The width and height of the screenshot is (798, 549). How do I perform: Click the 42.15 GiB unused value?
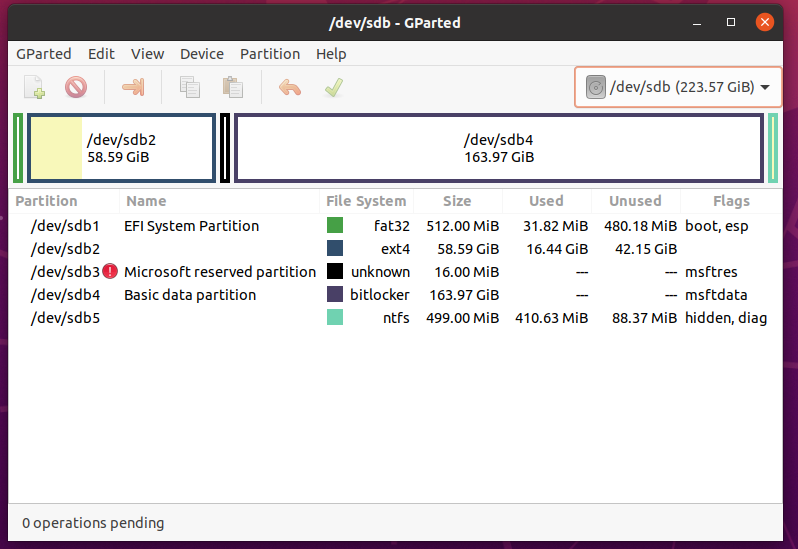pyautogui.click(x=646, y=249)
